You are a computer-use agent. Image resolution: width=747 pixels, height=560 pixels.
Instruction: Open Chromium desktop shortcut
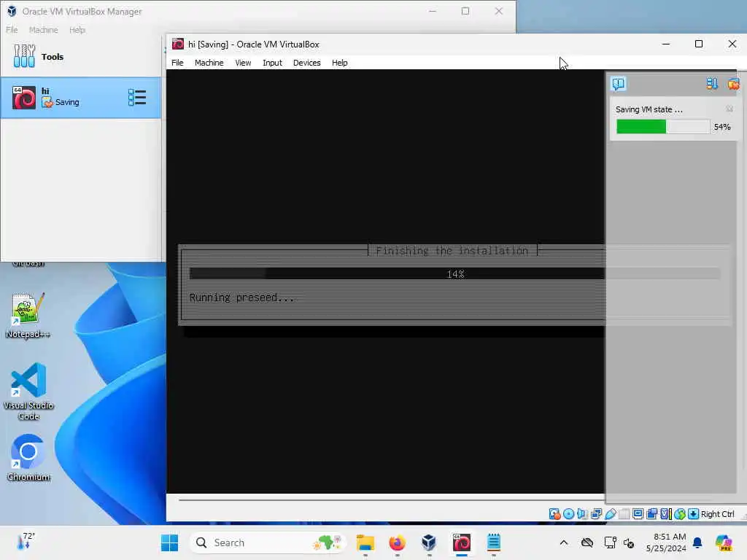click(x=28, y=458)
